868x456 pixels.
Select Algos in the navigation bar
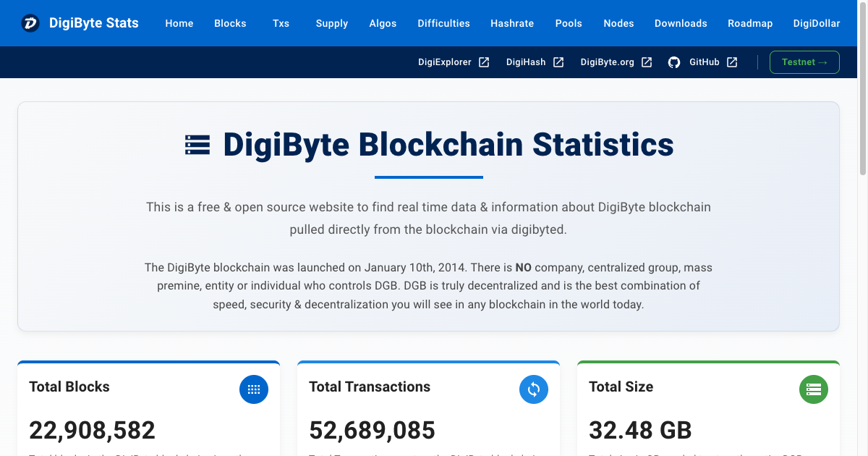pyautogui.click(x=383, y=23)
